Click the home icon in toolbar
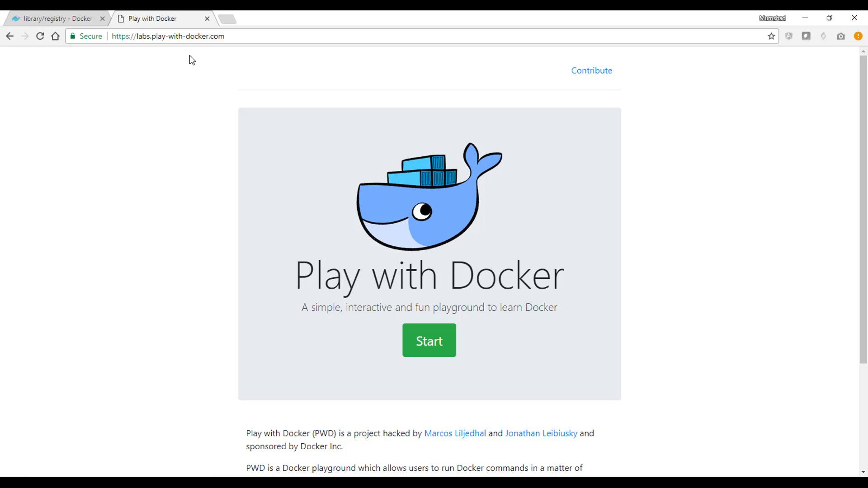The height and width of the screenshot is (488, 868). 55,36
